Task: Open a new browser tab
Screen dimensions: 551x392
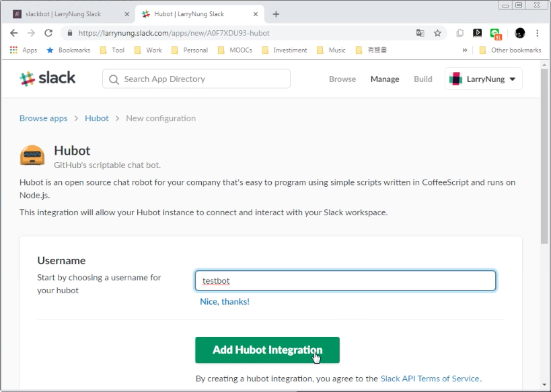Action: [x=277, y=14]
